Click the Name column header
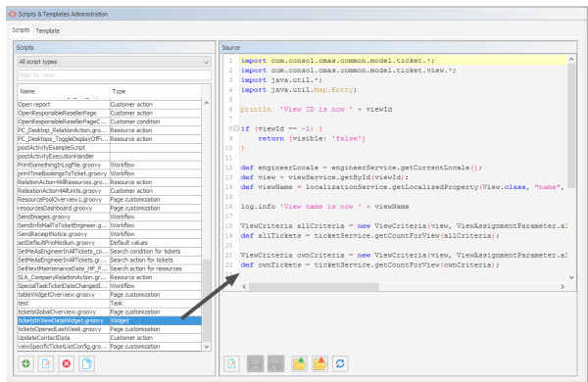The image size is (588, 382). [64, 91]
